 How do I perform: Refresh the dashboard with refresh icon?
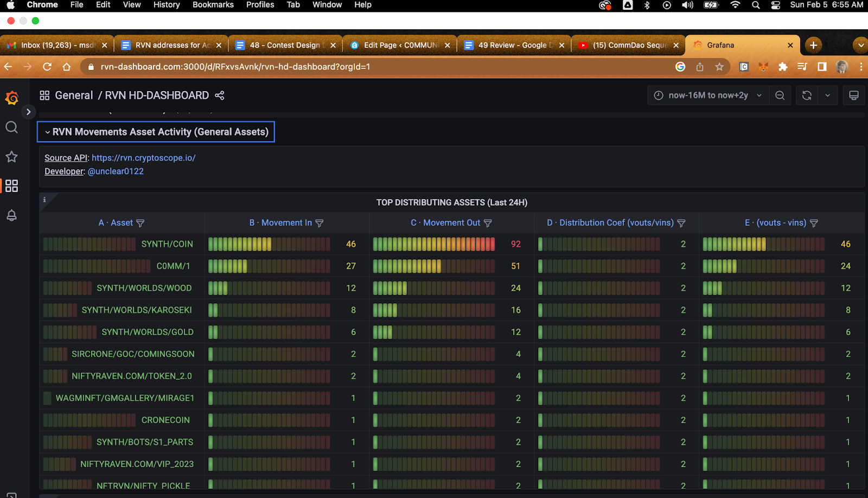tap(807, 95)
